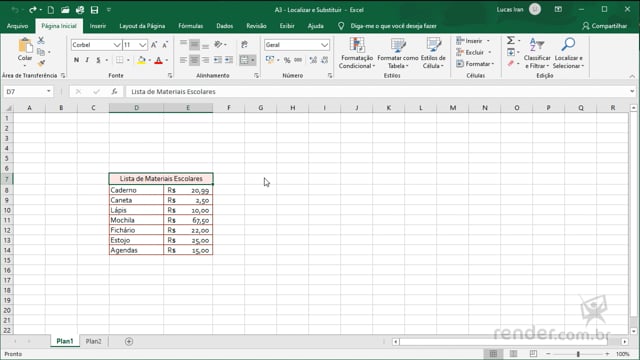The image size is (640, 360).
Task: Open the Name Box D7 dropdown arrow
Action: coord(49,91)
